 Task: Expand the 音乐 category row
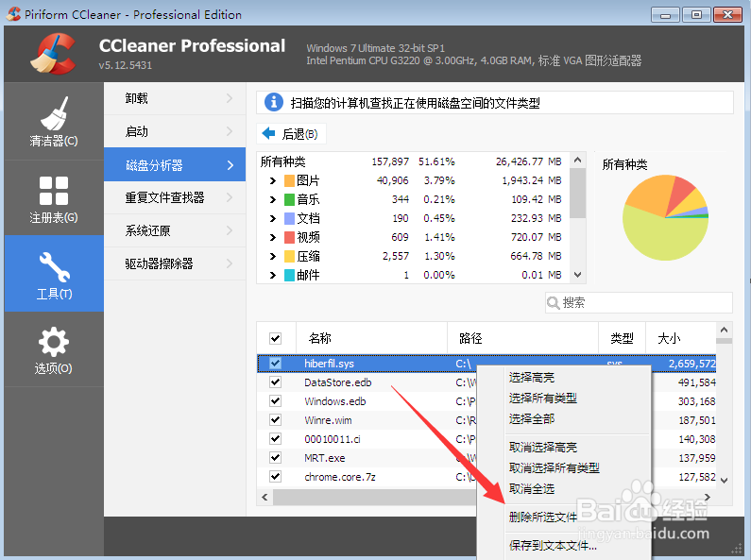(272, 199)
